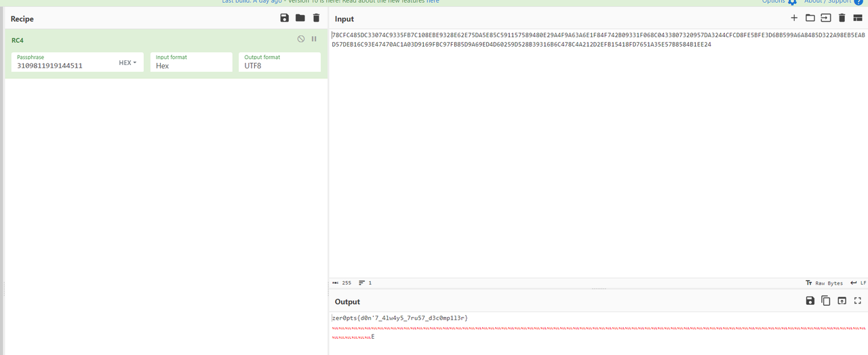Screen dimensions: 868x355
Task: Replace input with output
Action: coord(842,301)
